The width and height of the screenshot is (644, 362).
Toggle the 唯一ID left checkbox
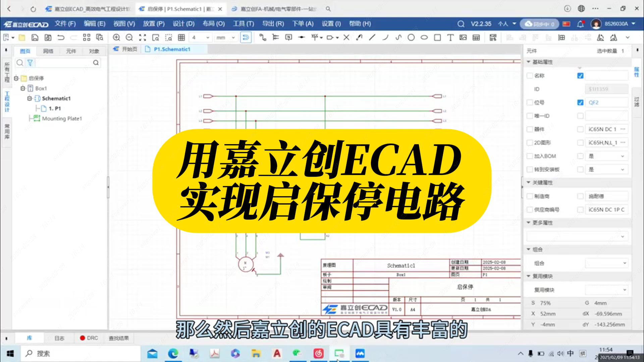click(530, 116)
